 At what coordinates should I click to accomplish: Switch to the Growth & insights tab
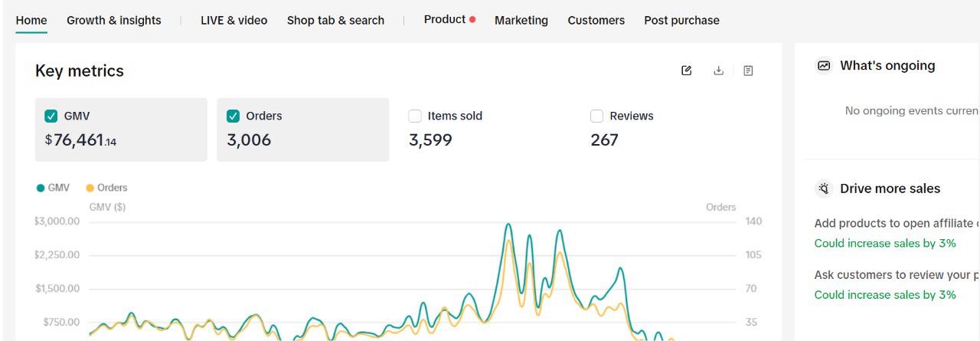(x=114, y=21)
